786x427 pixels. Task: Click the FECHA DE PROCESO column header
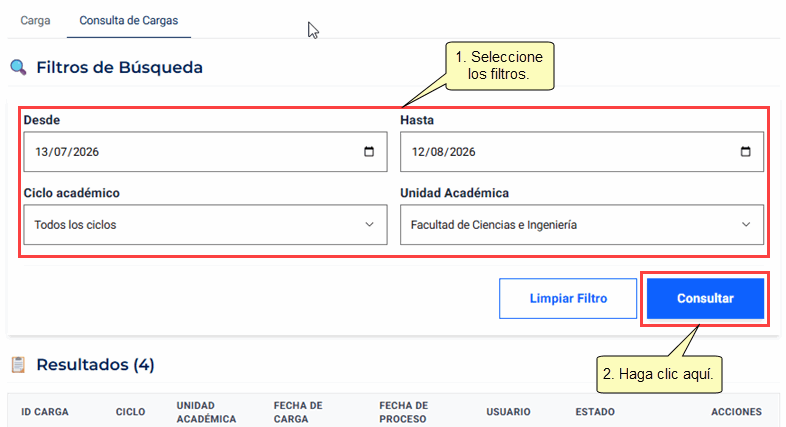click(x=404, y=412)
